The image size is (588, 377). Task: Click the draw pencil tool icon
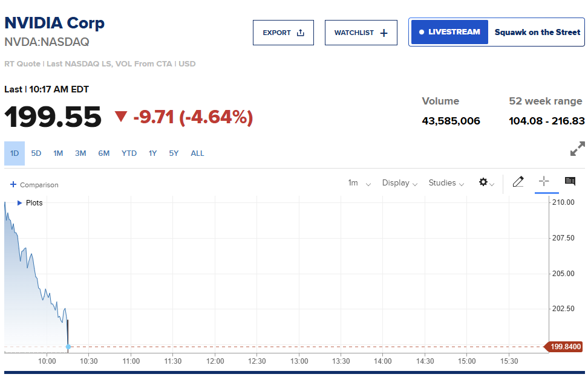[x=518, y=182]
